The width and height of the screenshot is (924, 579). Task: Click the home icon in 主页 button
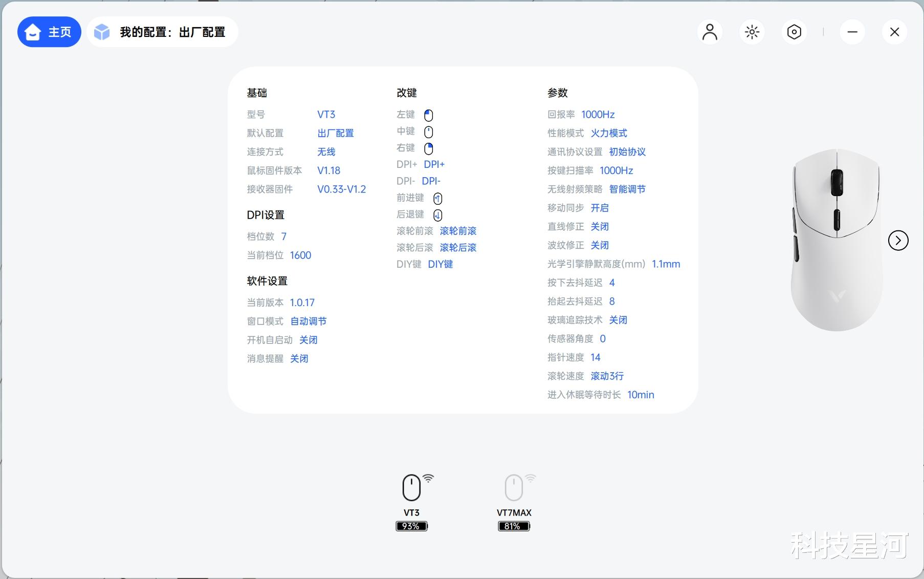pos(33,32)
